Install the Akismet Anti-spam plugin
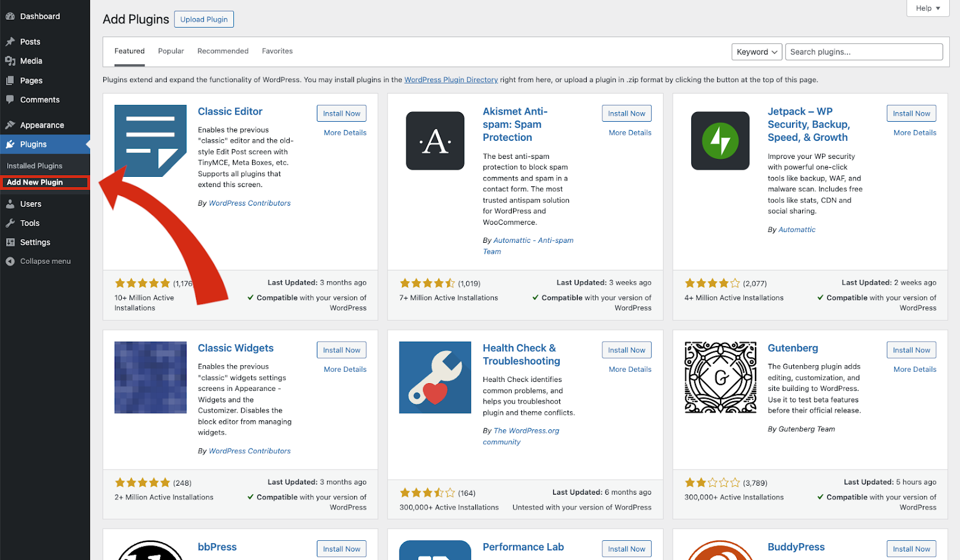 click(x=626, y=113)
